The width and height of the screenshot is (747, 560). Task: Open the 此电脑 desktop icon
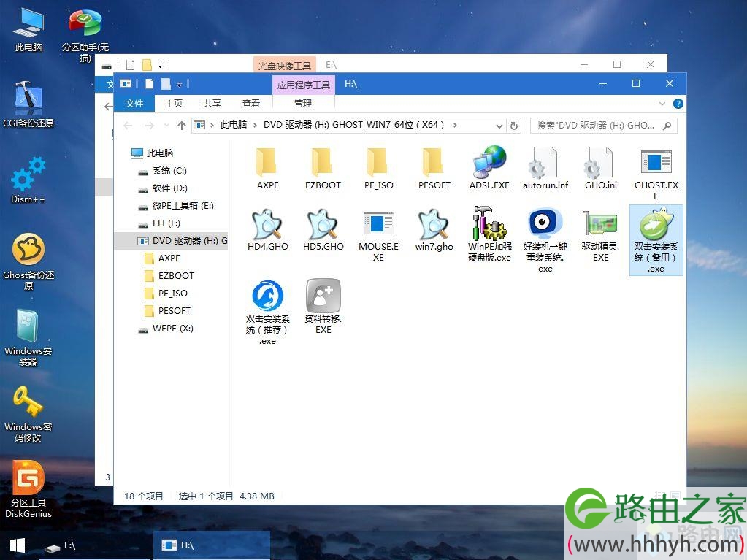[x=28, y=29]
